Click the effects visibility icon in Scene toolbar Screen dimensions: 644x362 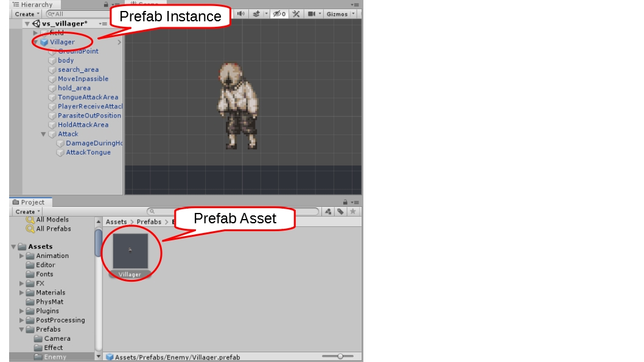pyautogui.click(x=257, y=13)
